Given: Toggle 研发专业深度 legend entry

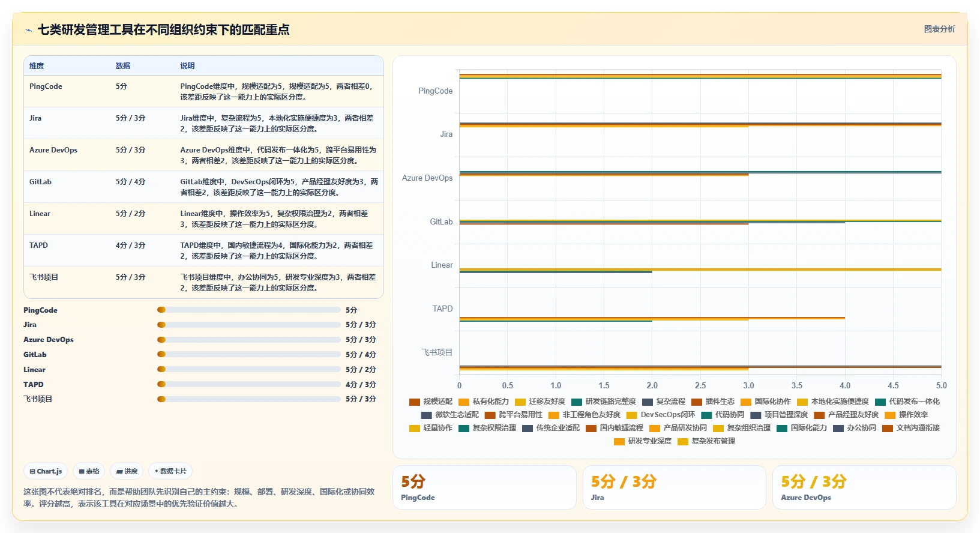Looking at the screenshot, I should pos(643,441).
